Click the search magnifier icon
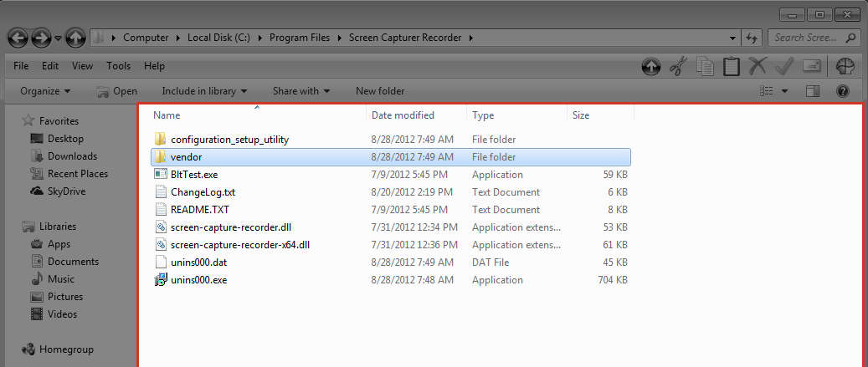Viewport: 868px width, 367px height. pos(850,38)
